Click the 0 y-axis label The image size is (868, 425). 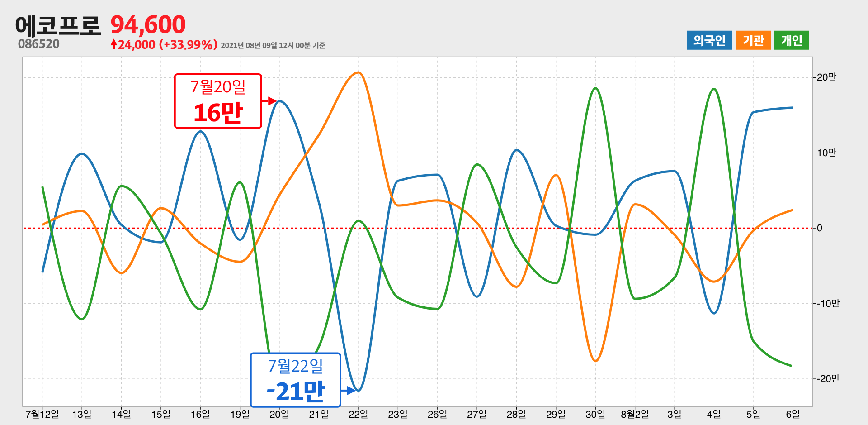pyautogui.click(x=820, y=228)
